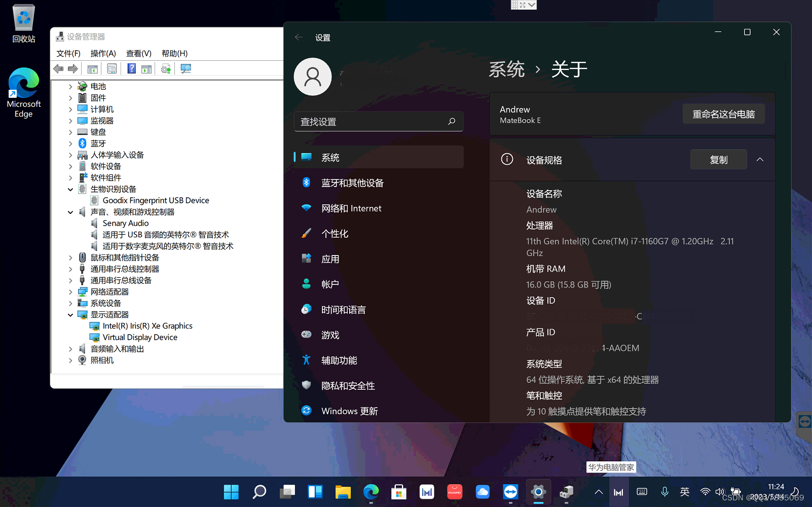
Task: Open the Recycle Bin desktop icon
Action: (24, 23)
